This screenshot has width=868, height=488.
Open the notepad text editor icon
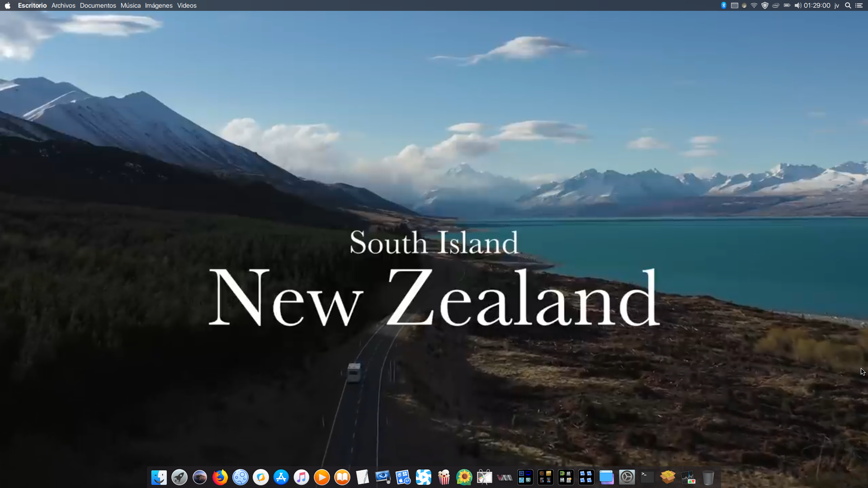363,477
